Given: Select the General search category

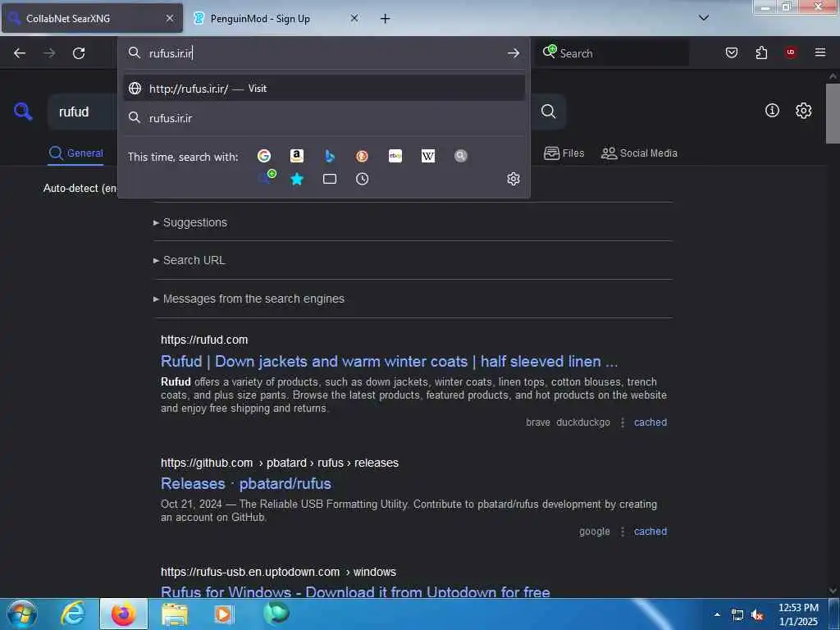Looking at the screenshot, I should coord(75,153).
